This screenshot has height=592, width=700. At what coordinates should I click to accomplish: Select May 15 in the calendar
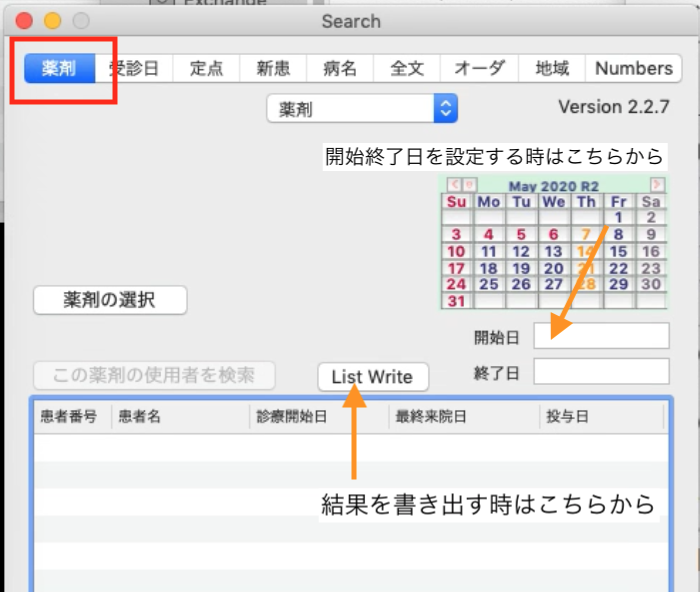[619, 252]
